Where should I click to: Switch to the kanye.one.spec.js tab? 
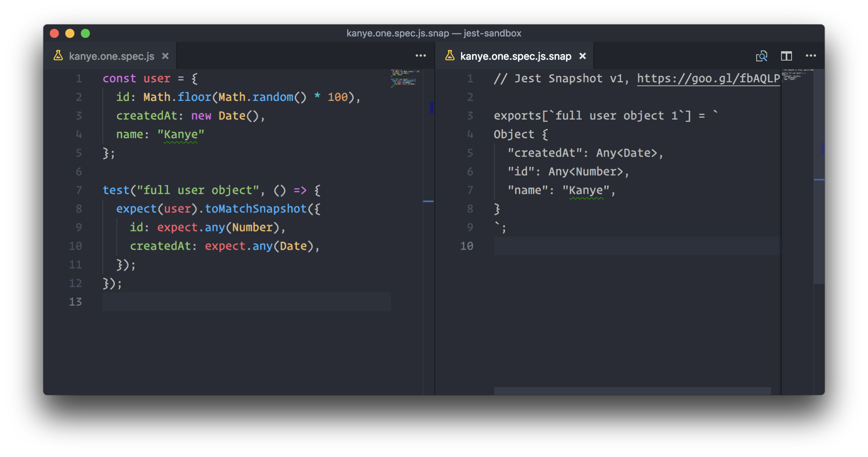111,56
